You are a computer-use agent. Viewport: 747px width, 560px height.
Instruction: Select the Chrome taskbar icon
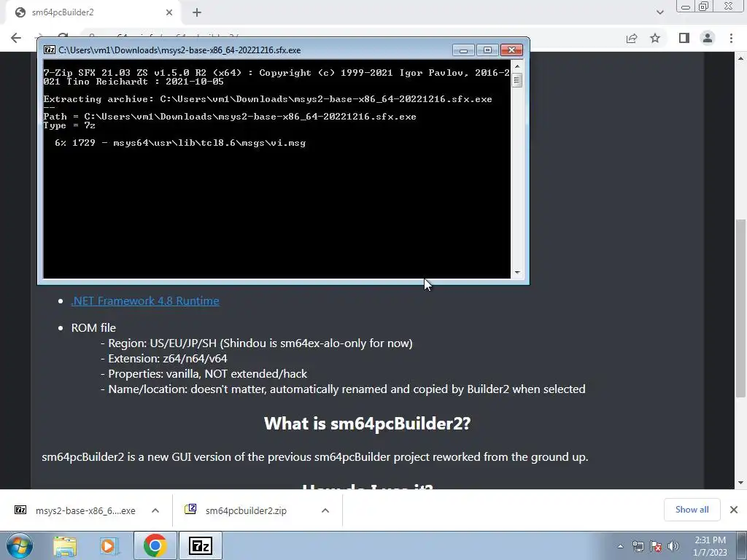[x=155, y=545]
